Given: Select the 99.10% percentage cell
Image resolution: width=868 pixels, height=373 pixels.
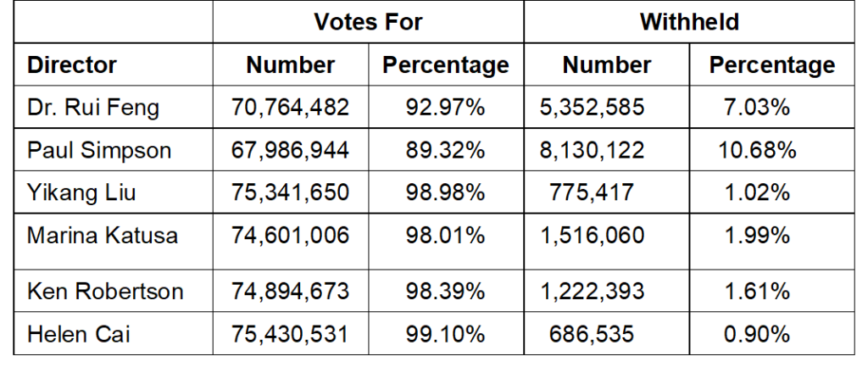Looking at the screenshot, I should pyautogui.click(x=445, y=334).
